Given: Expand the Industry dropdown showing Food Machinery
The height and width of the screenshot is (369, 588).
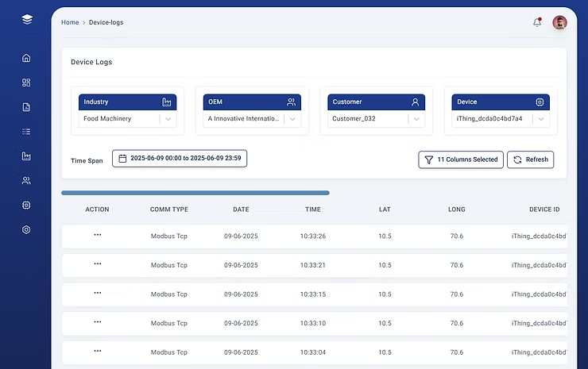Looking at the screenshot, I should pos(127,119).
